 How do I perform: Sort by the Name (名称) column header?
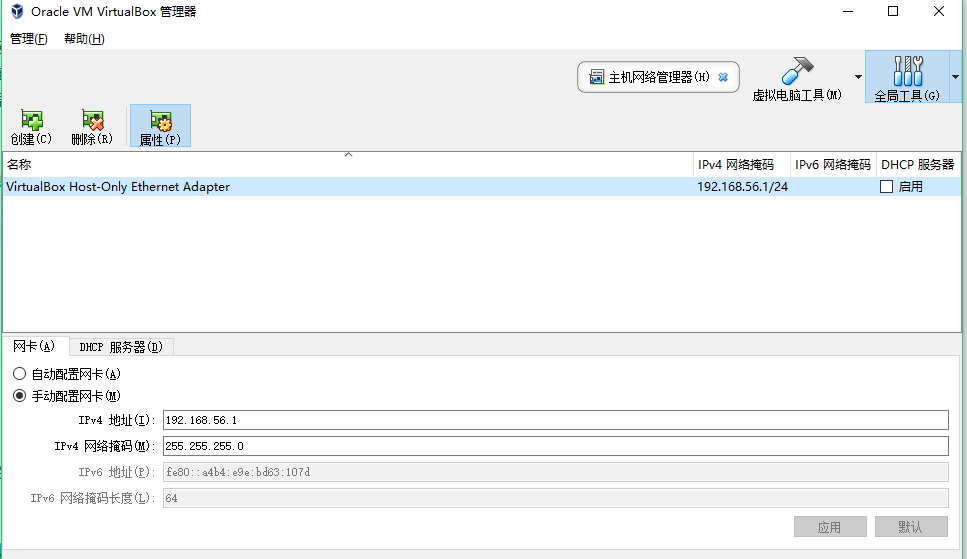pos(348,165)
